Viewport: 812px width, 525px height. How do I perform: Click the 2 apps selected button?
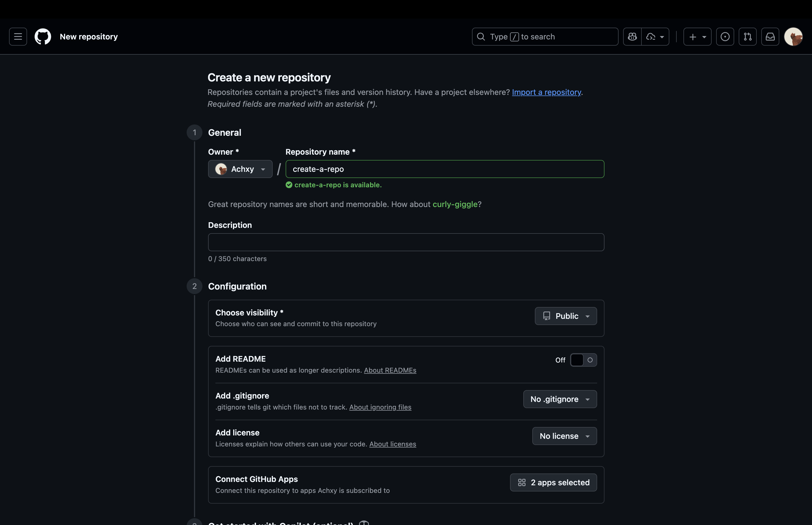(x=553, y=482)
